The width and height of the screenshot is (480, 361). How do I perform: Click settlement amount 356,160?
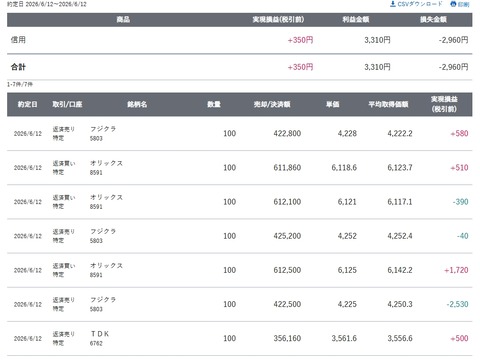point(287,338)
